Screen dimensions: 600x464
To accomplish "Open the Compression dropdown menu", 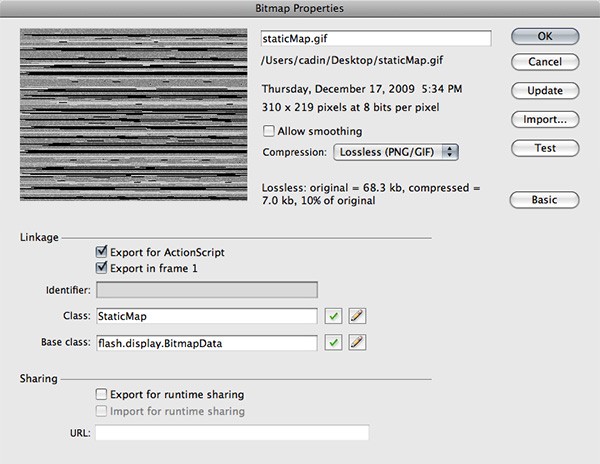I will click(394, 152).
